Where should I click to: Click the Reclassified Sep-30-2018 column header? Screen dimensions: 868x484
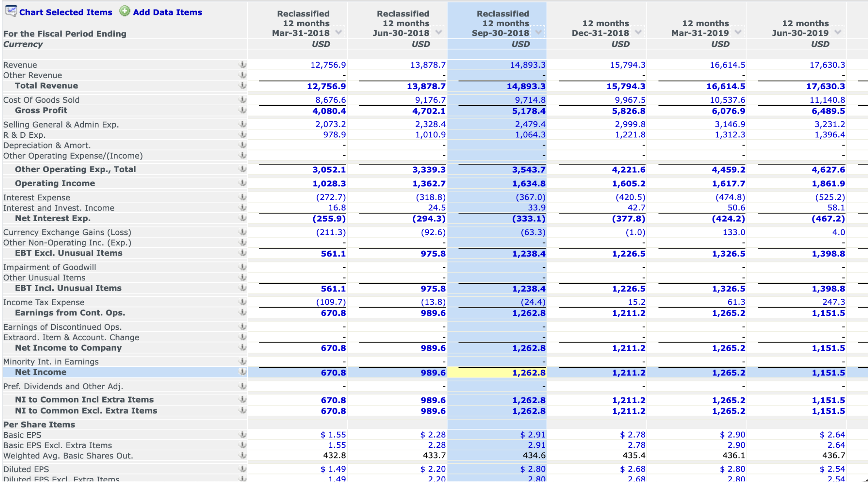pos(501,23)
